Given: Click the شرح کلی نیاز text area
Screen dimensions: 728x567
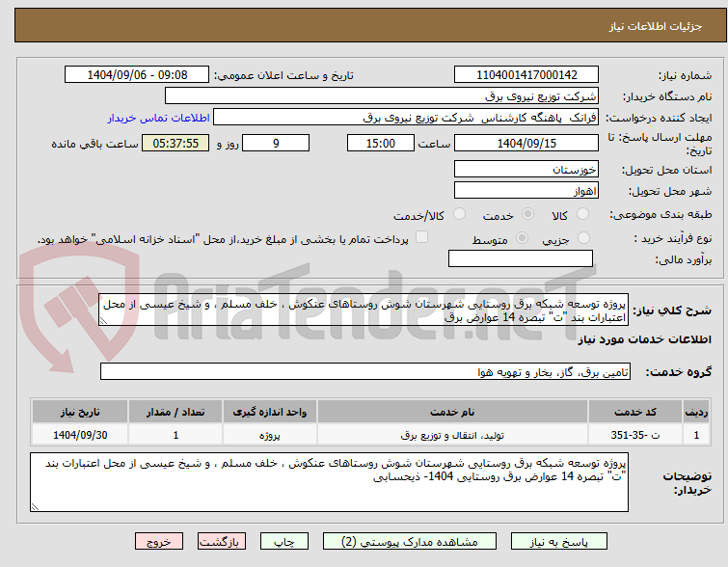Looking at the screenshot, I should point(364,310).
